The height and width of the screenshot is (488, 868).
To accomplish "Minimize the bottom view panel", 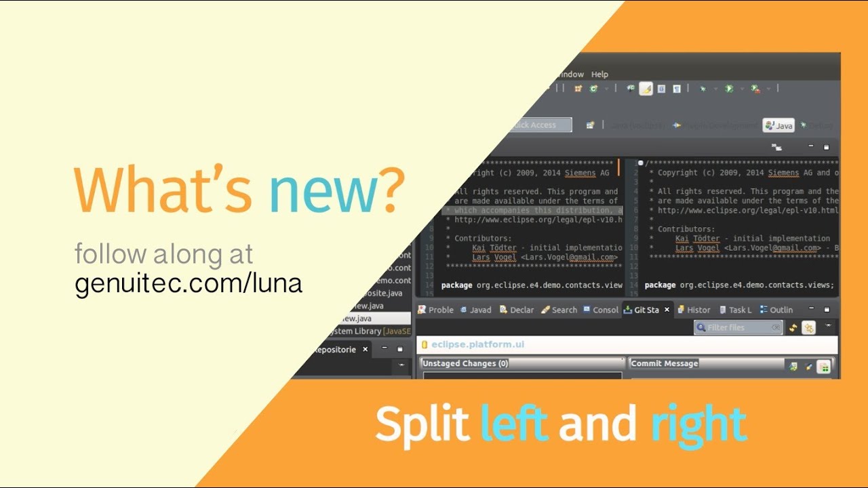I will [x=812, y=310].
